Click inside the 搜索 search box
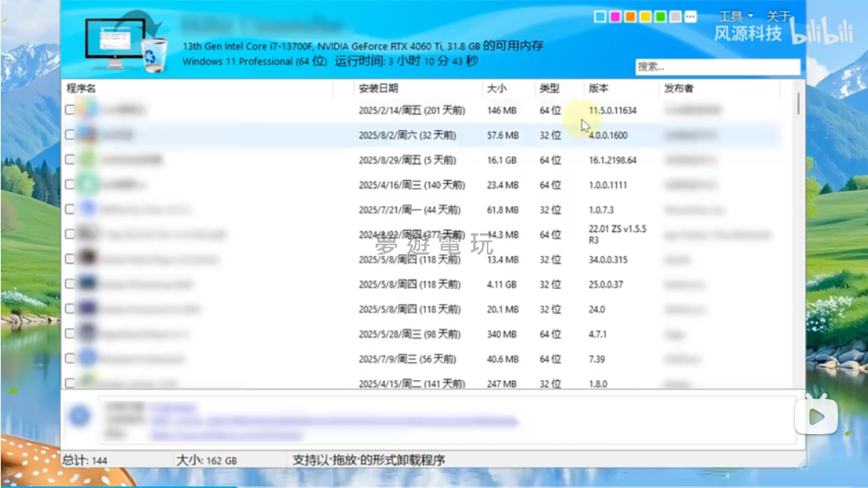The width and height of the screenshot is (868, 488). pos(717,67)
